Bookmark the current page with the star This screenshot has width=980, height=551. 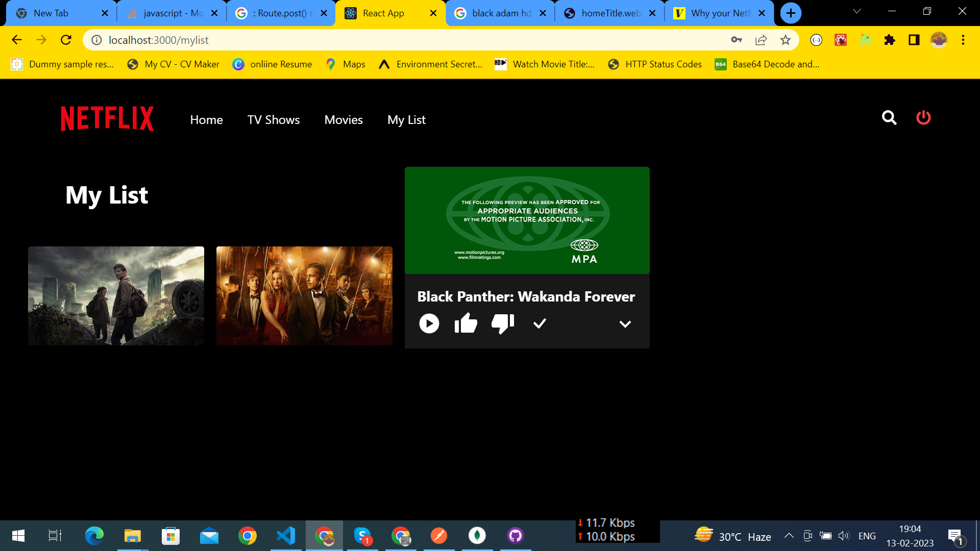coord(786,40)
